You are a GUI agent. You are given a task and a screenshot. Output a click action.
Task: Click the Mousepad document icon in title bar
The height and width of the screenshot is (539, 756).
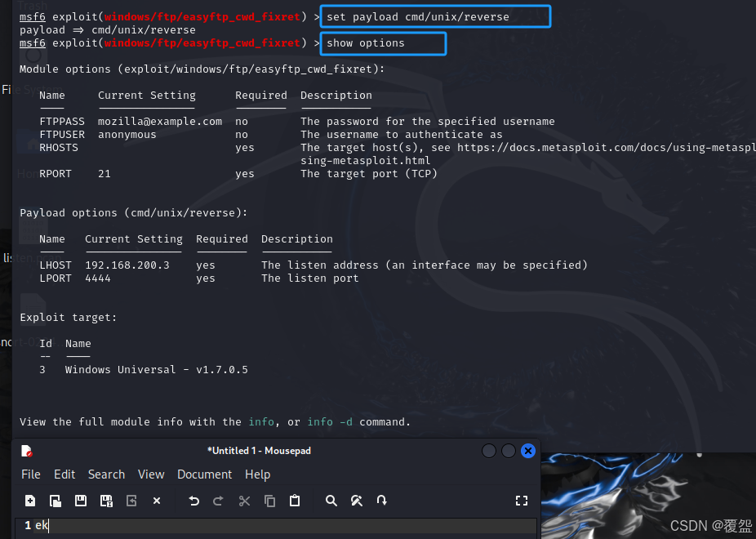[26, 451]
